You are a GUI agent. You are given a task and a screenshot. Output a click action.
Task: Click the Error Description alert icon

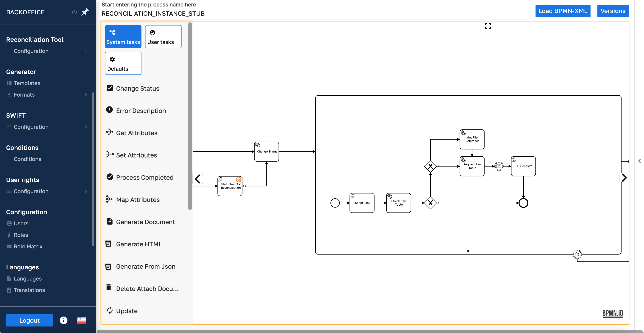pyautogui.click(x=109, y=110)
